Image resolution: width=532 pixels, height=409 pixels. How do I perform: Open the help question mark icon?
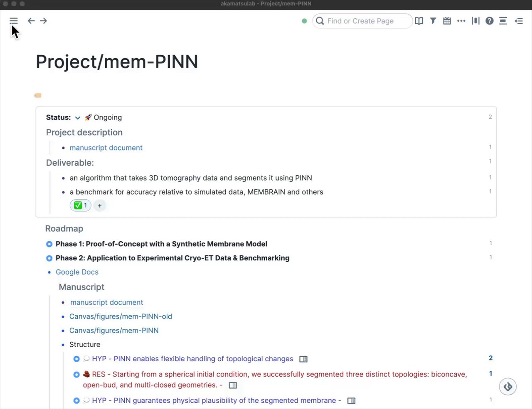pos(489,21)
